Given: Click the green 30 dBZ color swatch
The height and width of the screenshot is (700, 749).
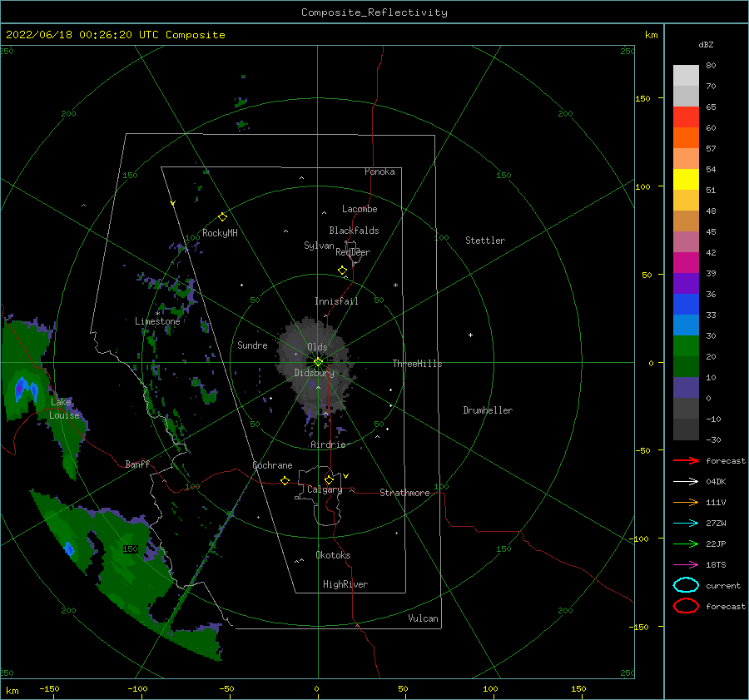Looking at the screenshot, I should click(686, 346).
